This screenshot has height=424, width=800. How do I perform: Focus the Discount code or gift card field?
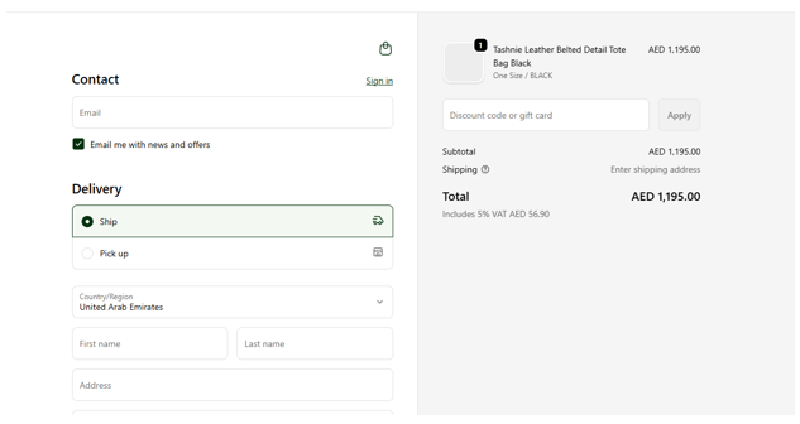(x=545, y=115)
